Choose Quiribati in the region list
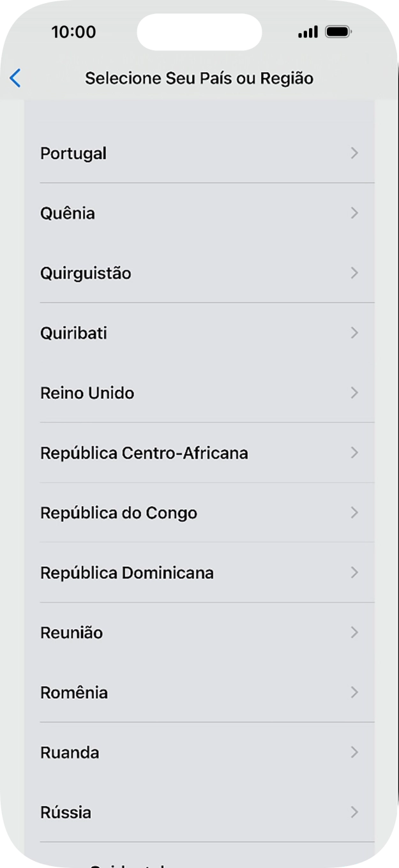This screenshot has height=868, width=399. (x=73, y=333)
